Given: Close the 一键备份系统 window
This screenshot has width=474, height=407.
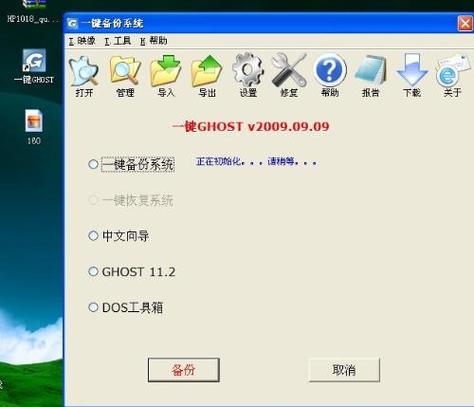Looking at the screenshot, I should pos(465,23).
